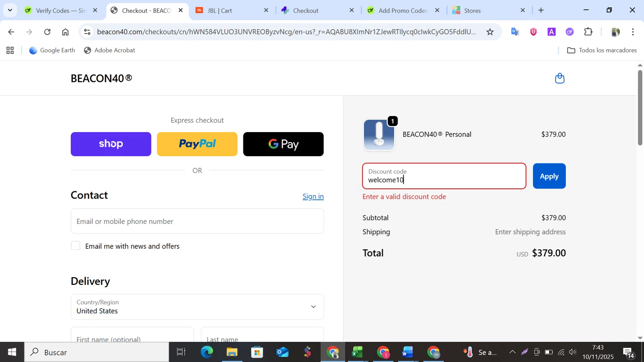Bookmark this page with the star icon

tap(490, 32)
